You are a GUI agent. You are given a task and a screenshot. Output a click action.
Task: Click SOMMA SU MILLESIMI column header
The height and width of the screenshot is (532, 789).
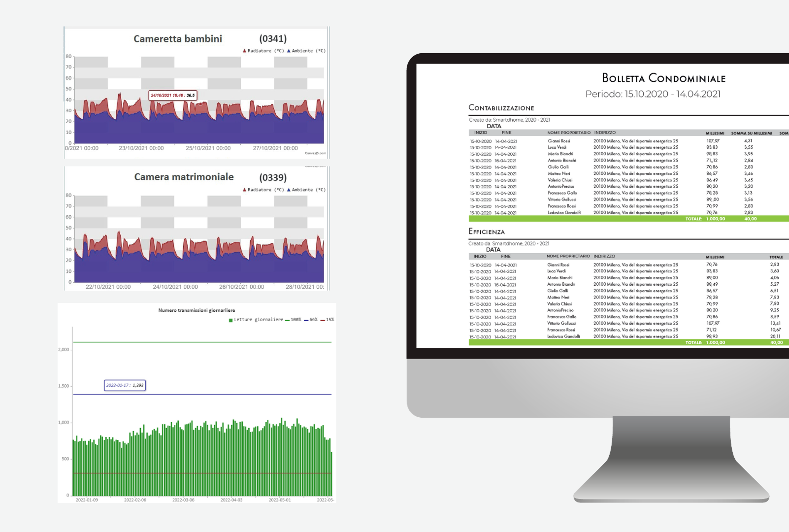point(752,133)
